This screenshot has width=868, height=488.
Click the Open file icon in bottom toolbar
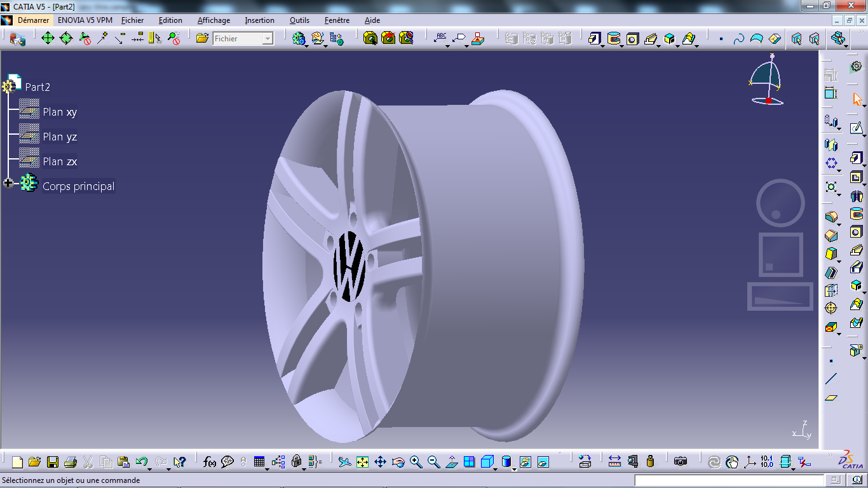pyautogui.click(x=35, y=462)
